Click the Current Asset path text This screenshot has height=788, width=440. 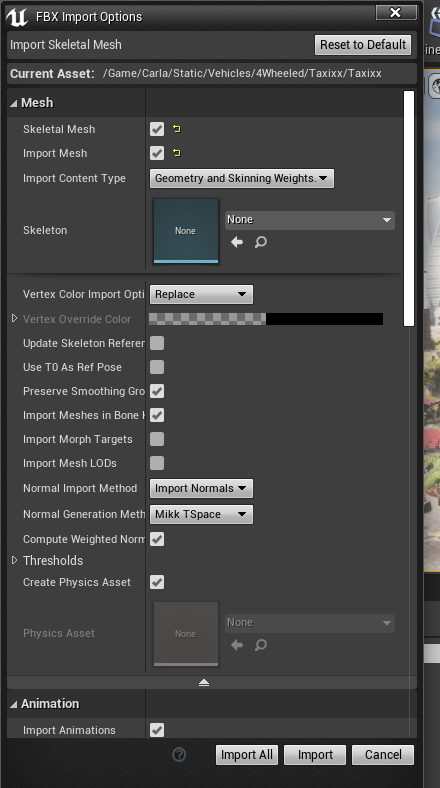242,73
